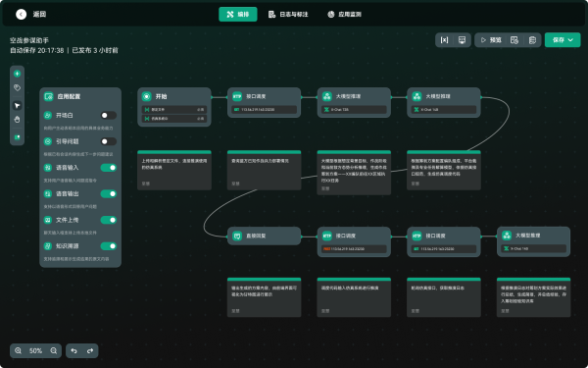Click the 50% zoom level value
Viewport: 588px width, 368px height.
35,350
